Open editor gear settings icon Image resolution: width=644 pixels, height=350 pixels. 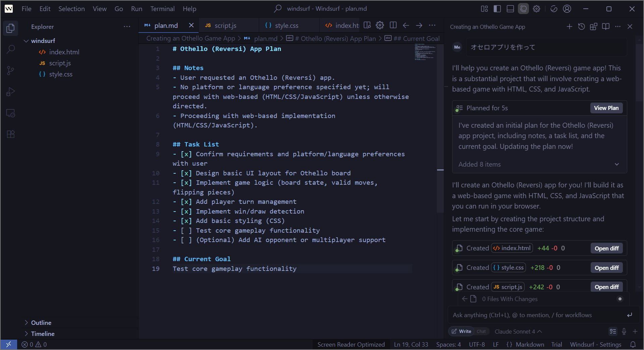point(380,25)
